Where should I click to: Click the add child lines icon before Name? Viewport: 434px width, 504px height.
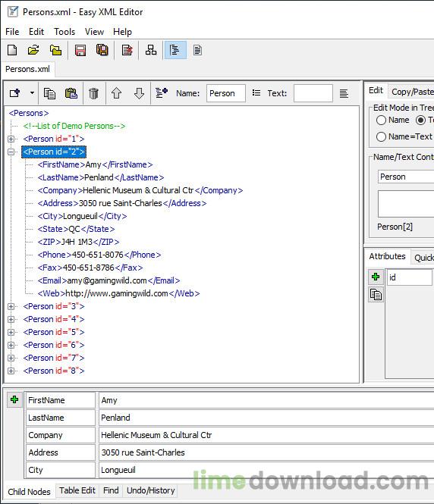pos(162,93)
